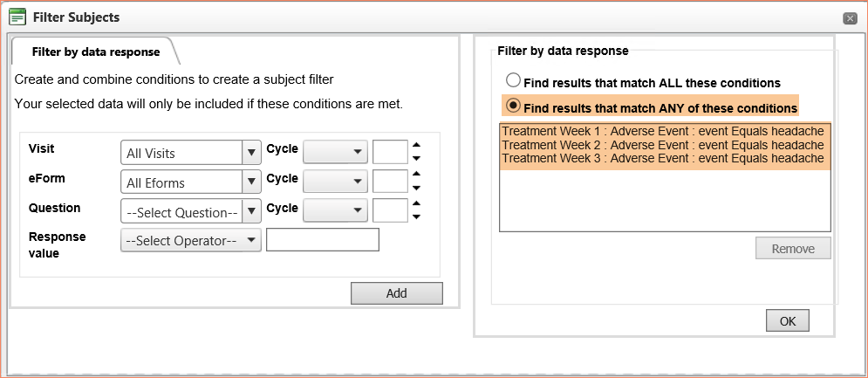Viewport: 868px width, 378px height.
Task: Open the All Visits dropdown
Action: point(190,153)
